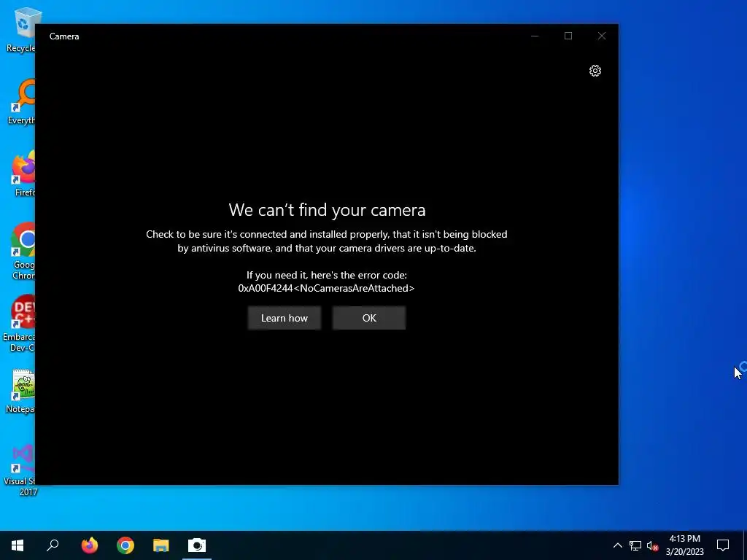The height and width of the screenshot is (560, 747).
Task: Open the Windows Start menu
Action: [18, 545]
